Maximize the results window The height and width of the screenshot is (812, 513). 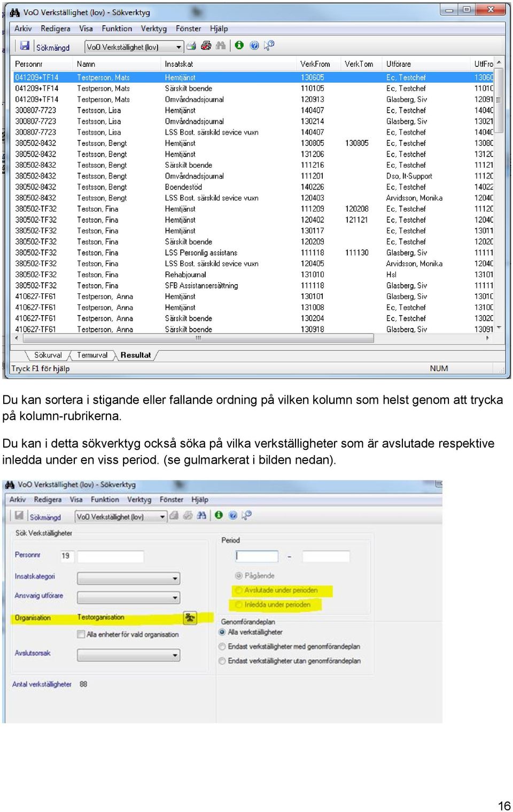(x=467, y=10)
